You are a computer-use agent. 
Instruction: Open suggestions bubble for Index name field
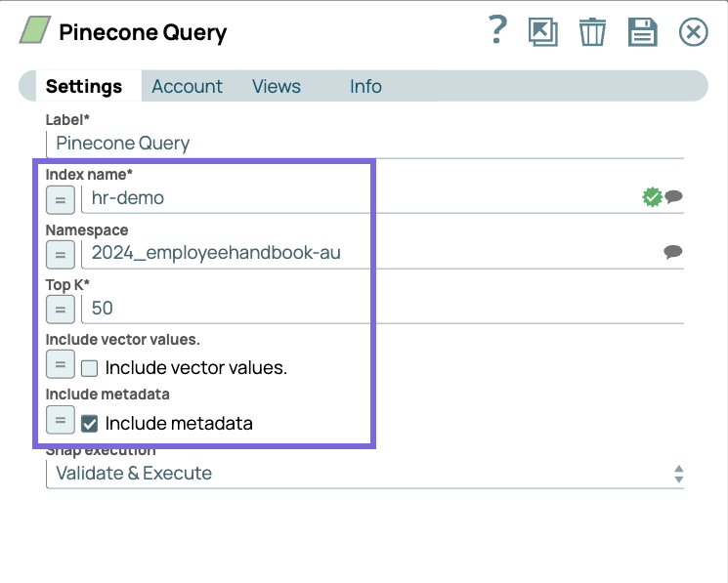pos(673,197)
